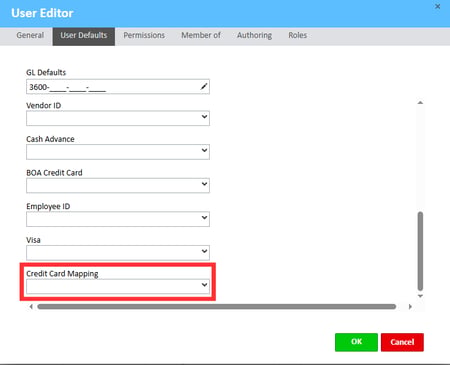Image resolution: width=450 pixels, height=365 pixels.
Task: Switch to the General tab
Action: point(30,35)
